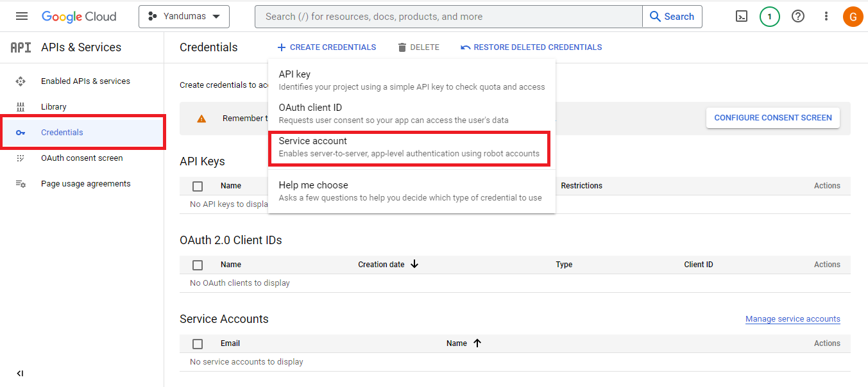Screen dimensions: 868x387
Task: Click the Type column header in OAuth table
Action: [564, 265]
